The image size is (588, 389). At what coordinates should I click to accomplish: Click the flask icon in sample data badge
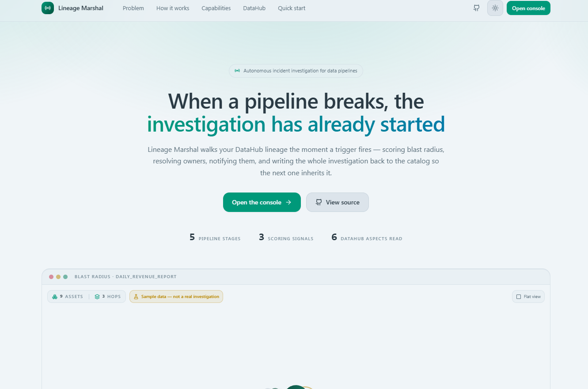click(x=136, y=297)
